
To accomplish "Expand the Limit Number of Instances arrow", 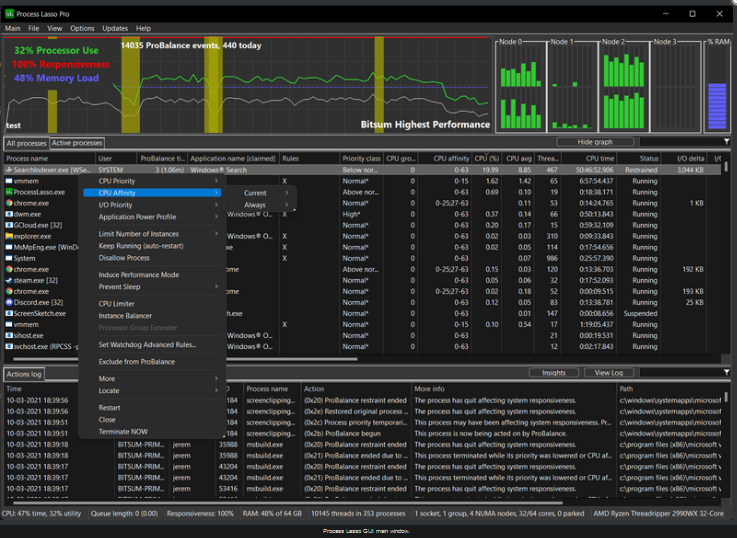I will (x=216, y=234).
